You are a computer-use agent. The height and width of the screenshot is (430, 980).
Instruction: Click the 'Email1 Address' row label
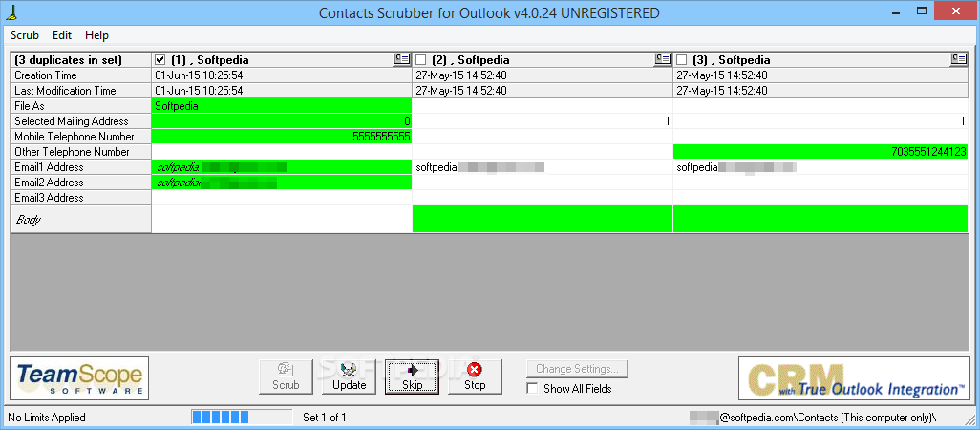point(81,167)
